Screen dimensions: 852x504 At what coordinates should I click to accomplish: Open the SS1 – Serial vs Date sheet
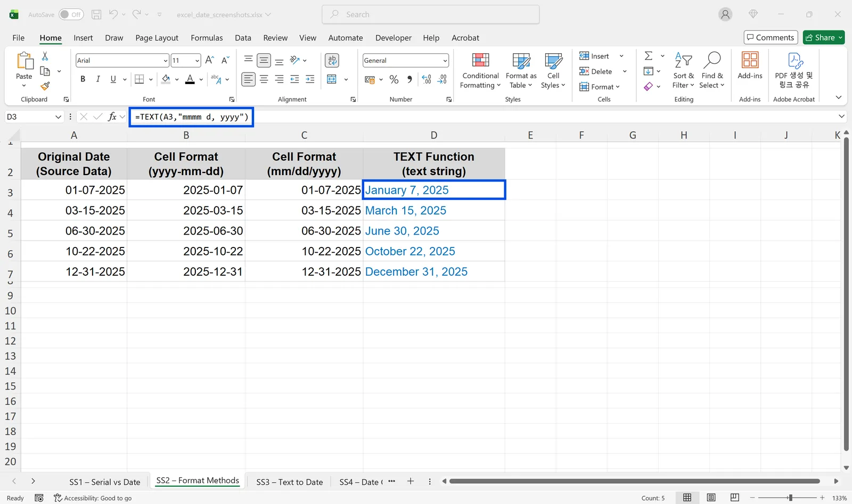coord(105,482)
